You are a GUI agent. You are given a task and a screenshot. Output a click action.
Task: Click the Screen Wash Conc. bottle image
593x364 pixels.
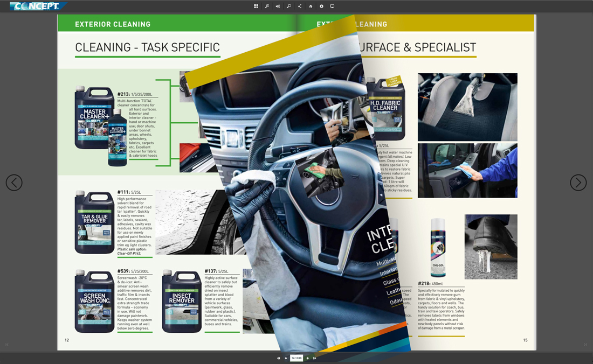click(x=94, y=302)
